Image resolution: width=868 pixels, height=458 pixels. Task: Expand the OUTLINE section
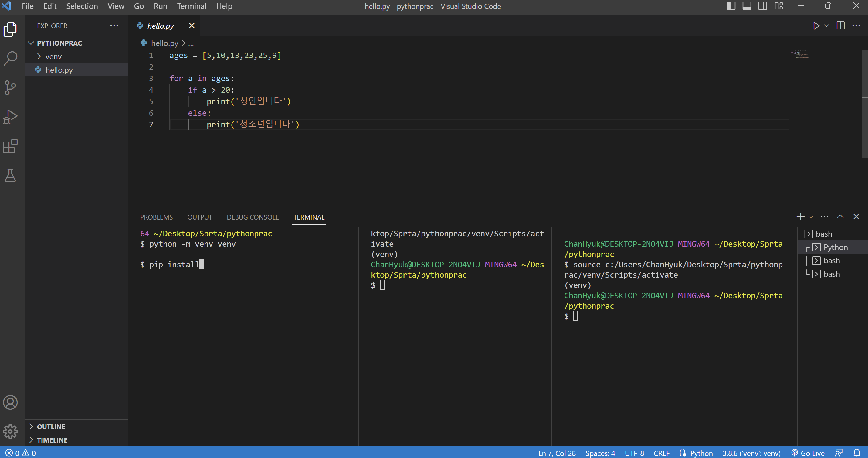77,426
